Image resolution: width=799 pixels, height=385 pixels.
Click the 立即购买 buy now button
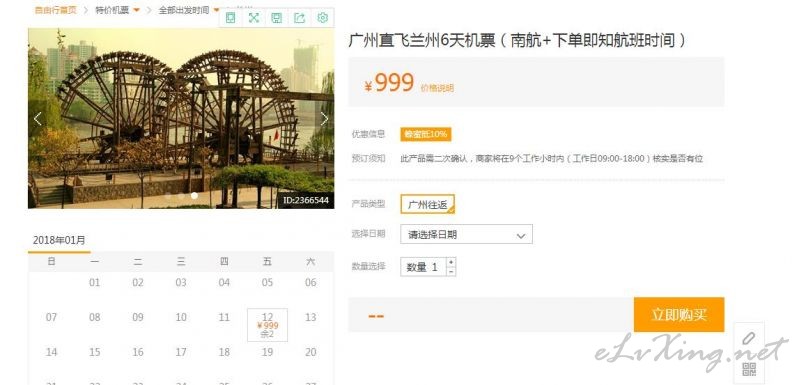click(x=679, y=315)
